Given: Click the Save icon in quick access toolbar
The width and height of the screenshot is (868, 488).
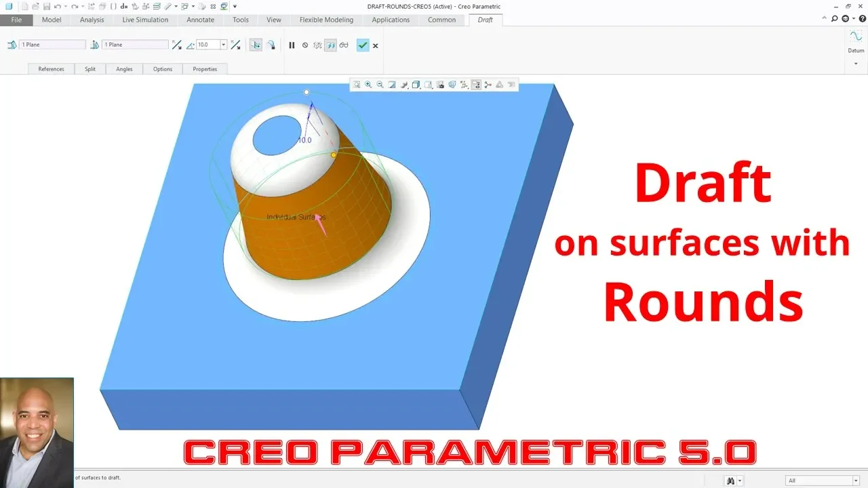Looking at the screenshot, I should pyautogui.click(x=46, y=6).
